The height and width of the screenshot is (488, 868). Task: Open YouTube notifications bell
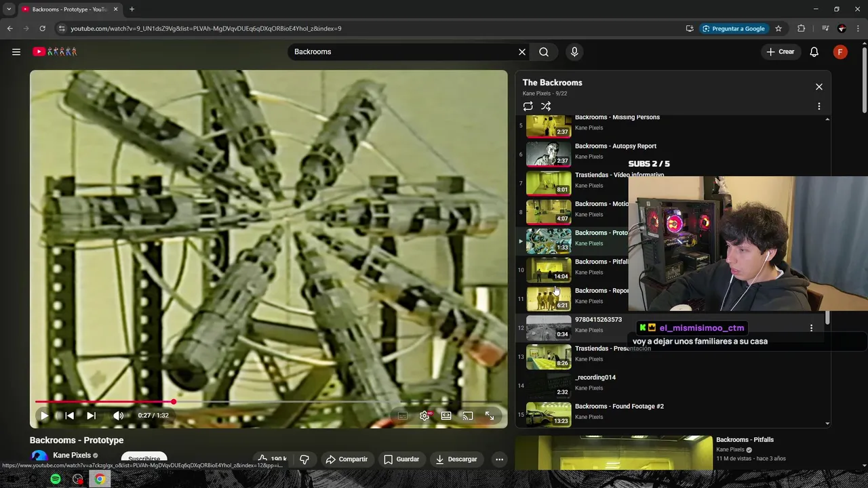pyautogui.click(x=814, y=52)
